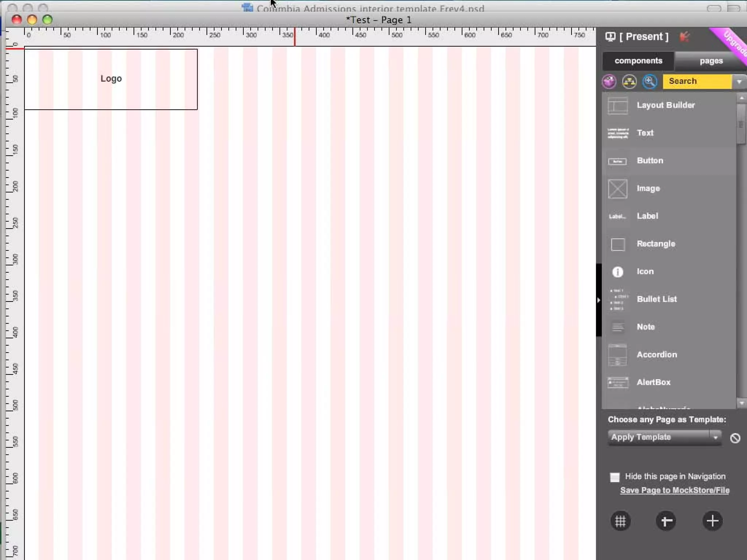The height and width of the screenshot is (560, 747).
Task: Click the yellow Search input field
Action: [696, 81]
